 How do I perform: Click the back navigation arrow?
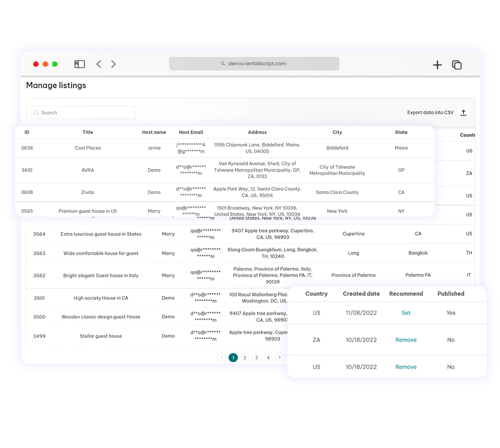[x=98, y=64]
